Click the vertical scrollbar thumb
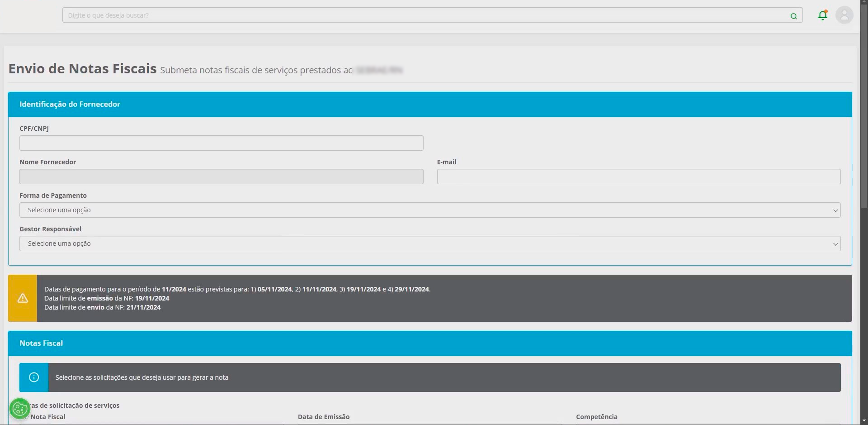This screenshot has height=425, width=868. tap(864, 104)
